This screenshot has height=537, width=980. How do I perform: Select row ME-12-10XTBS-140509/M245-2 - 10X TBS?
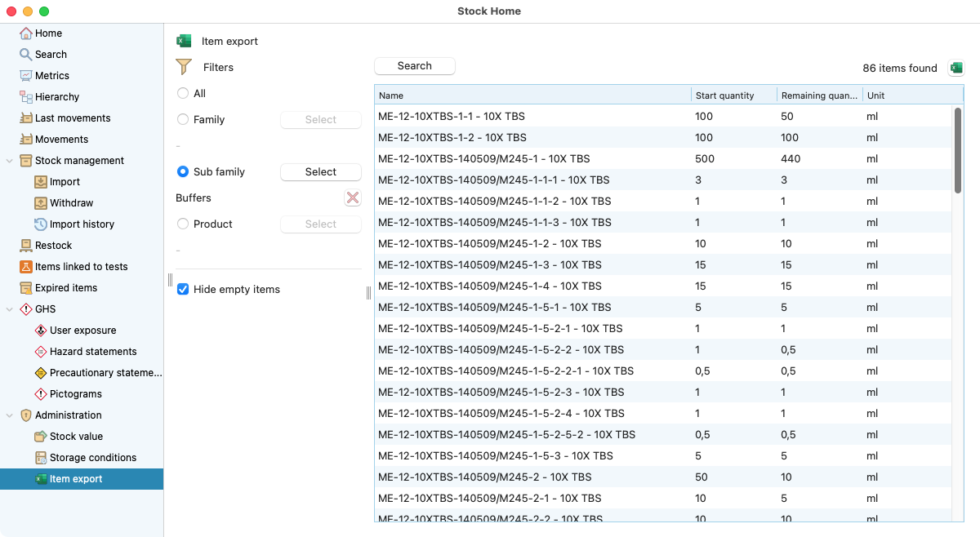click(663, 477)
